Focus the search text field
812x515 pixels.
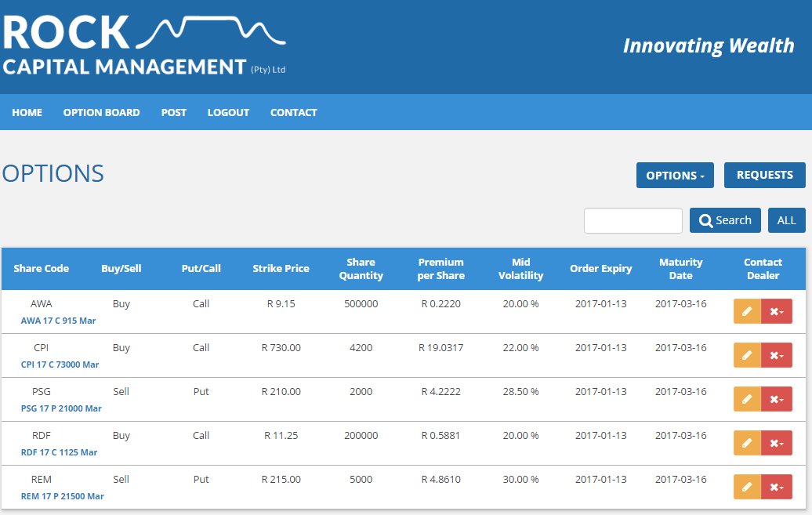pos(633,221)
